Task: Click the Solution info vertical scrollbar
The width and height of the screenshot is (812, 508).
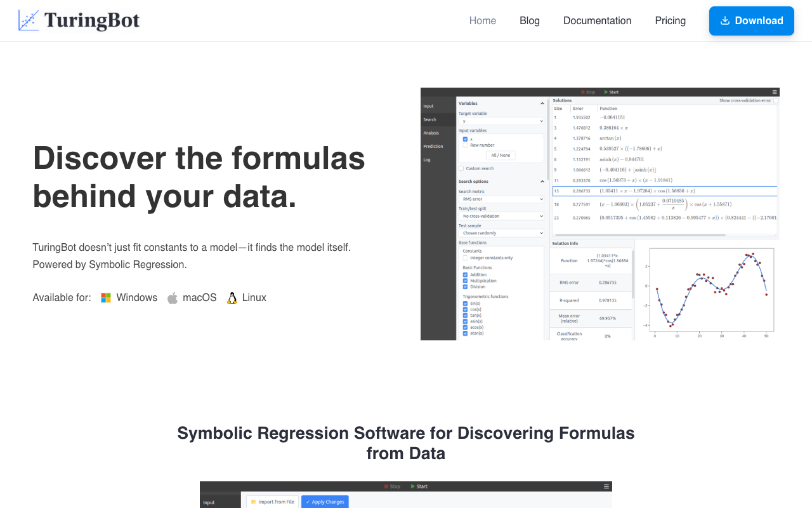Action: (x=633, y=273)
